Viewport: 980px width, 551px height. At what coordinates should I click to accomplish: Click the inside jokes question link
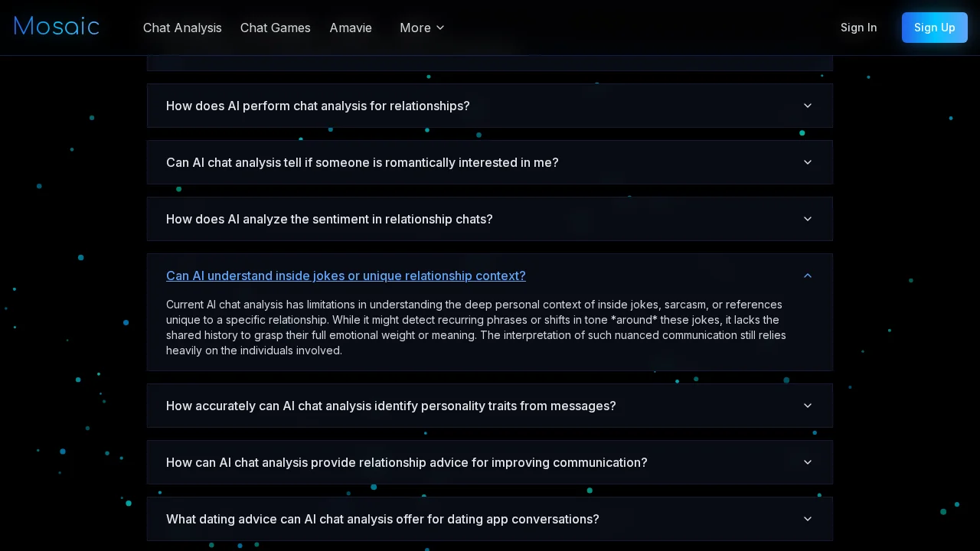[x=346, y=275]
